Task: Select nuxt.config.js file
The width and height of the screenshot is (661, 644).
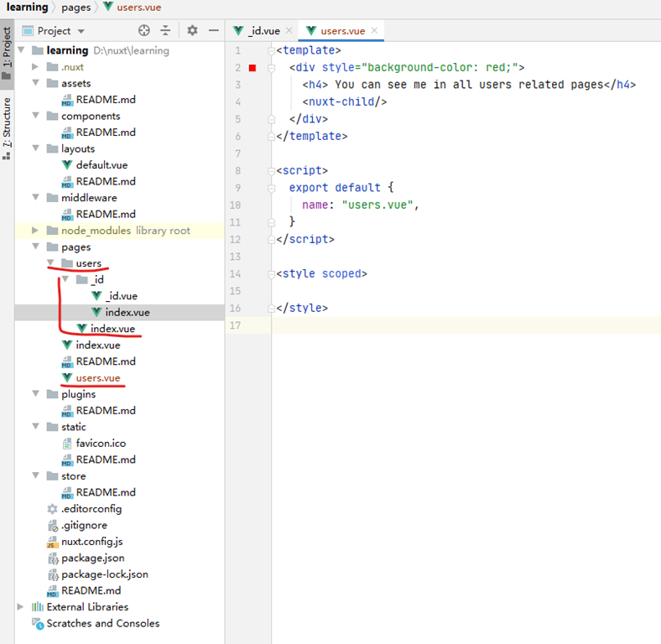Action: coord(92,542)
